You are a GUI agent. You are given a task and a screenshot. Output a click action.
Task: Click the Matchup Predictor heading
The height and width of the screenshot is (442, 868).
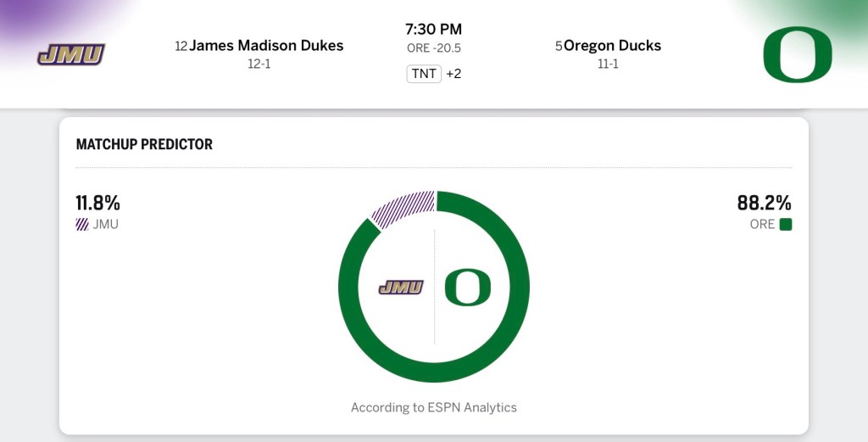[x=144, y=144]
